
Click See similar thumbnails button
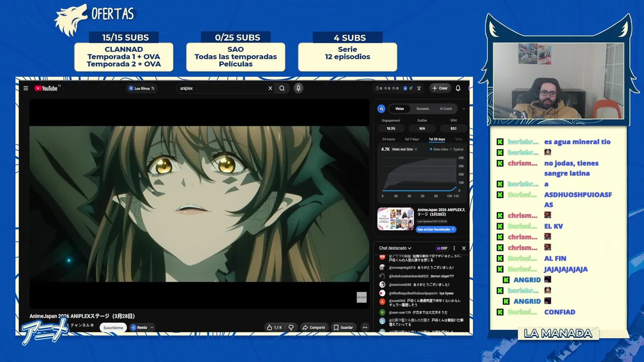tap(436, 229)
